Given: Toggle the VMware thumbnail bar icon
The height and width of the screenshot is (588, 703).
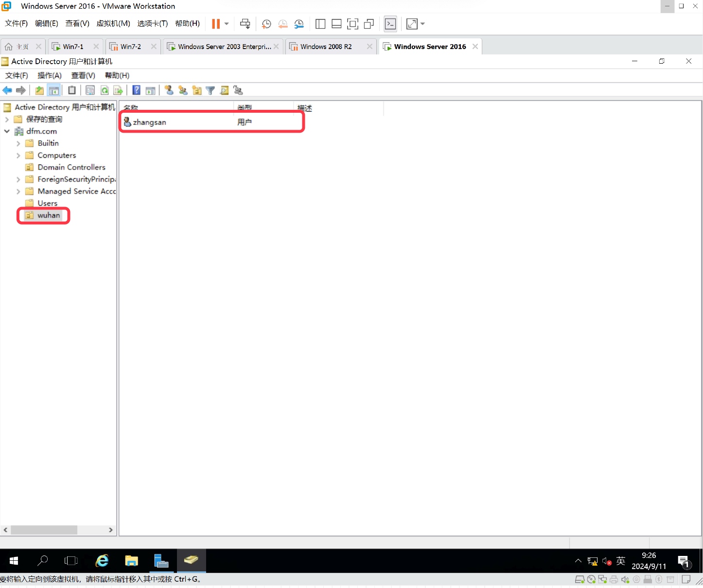Looking at the screenshot, I should [x=336, y=24].
